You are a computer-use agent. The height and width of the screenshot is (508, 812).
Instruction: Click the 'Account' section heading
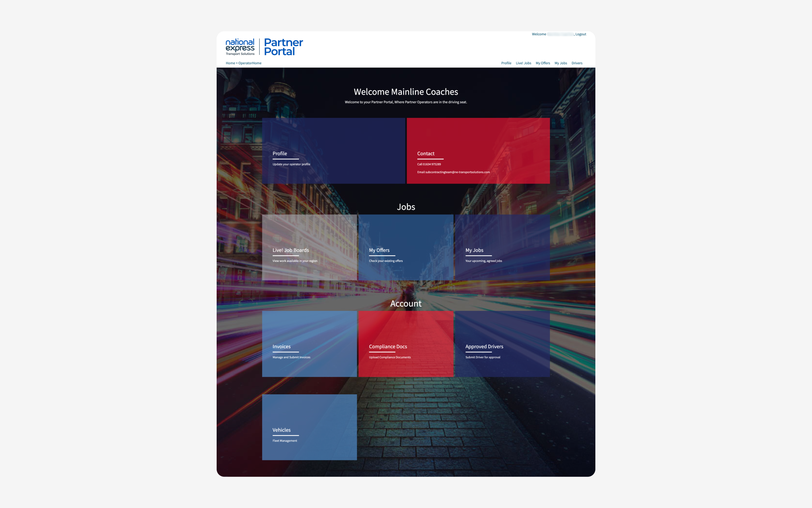[x=406, y=304]
